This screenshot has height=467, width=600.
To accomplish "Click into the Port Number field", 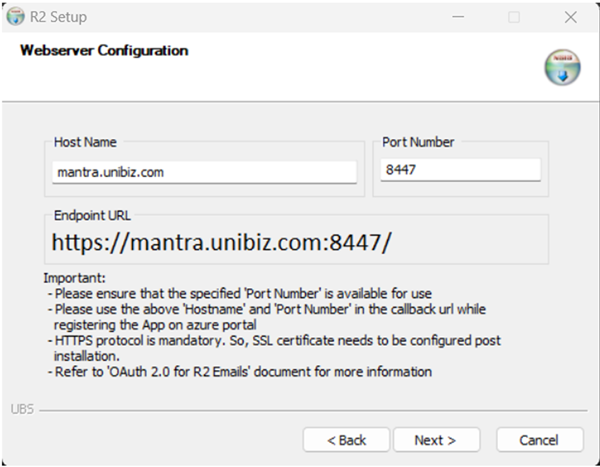I will 460,171.
